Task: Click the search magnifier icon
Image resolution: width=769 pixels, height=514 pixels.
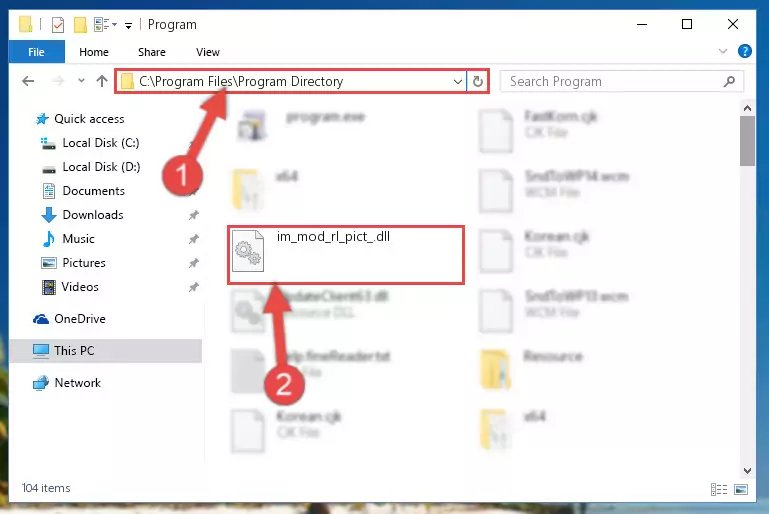Action: [730, 81]
